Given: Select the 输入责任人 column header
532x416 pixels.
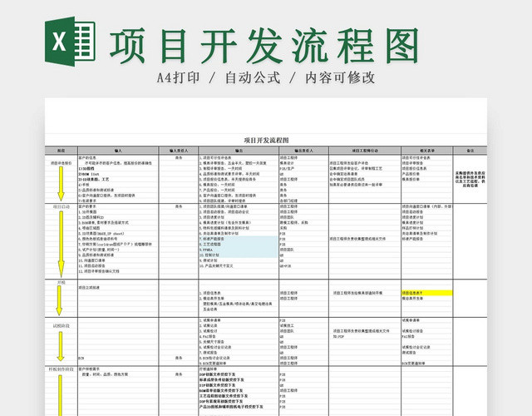Looking at the screenshot, I should (x=179, y=151).
